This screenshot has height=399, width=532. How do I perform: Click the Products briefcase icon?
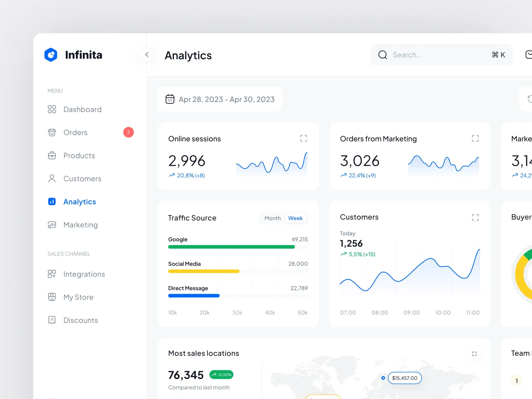(52, 155)
